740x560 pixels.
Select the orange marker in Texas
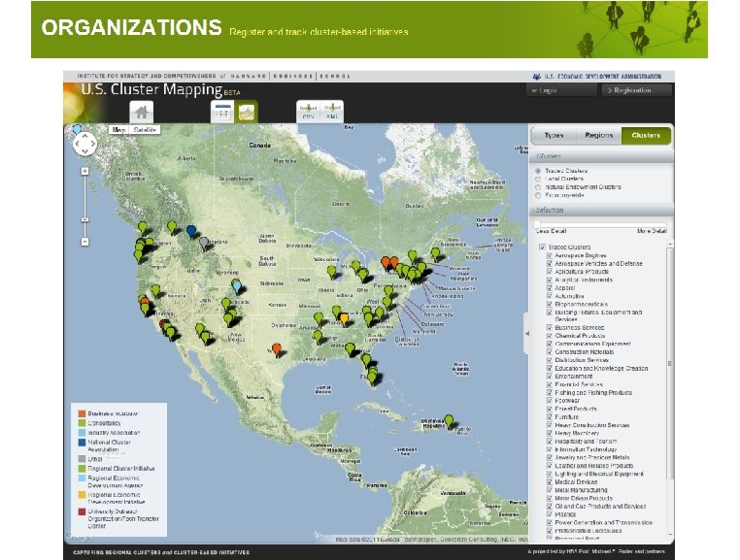pos(277,349)
